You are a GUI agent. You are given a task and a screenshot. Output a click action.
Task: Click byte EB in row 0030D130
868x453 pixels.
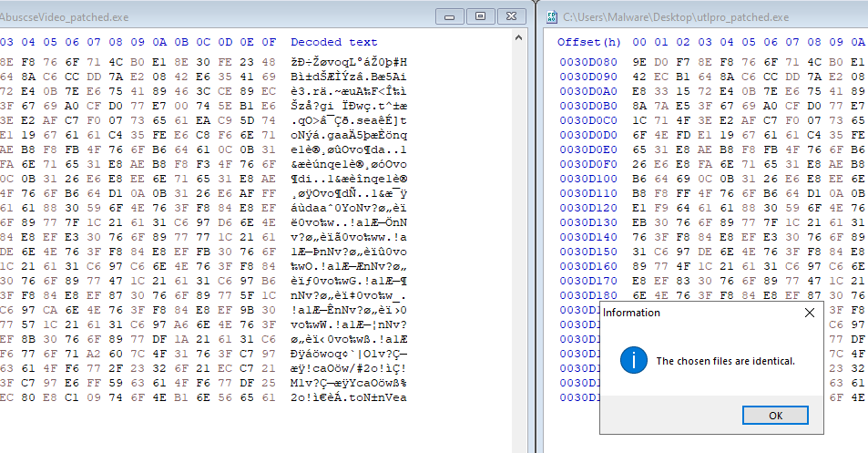(639, 222)
